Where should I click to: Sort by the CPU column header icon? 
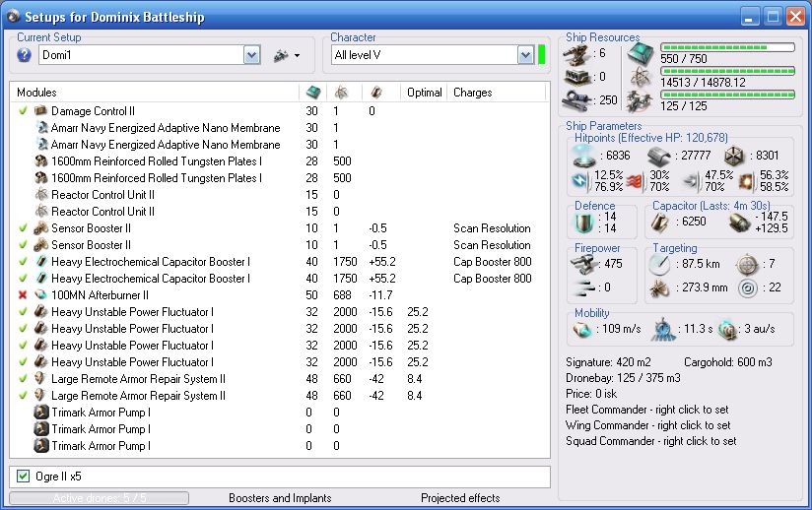click(313, 93)
